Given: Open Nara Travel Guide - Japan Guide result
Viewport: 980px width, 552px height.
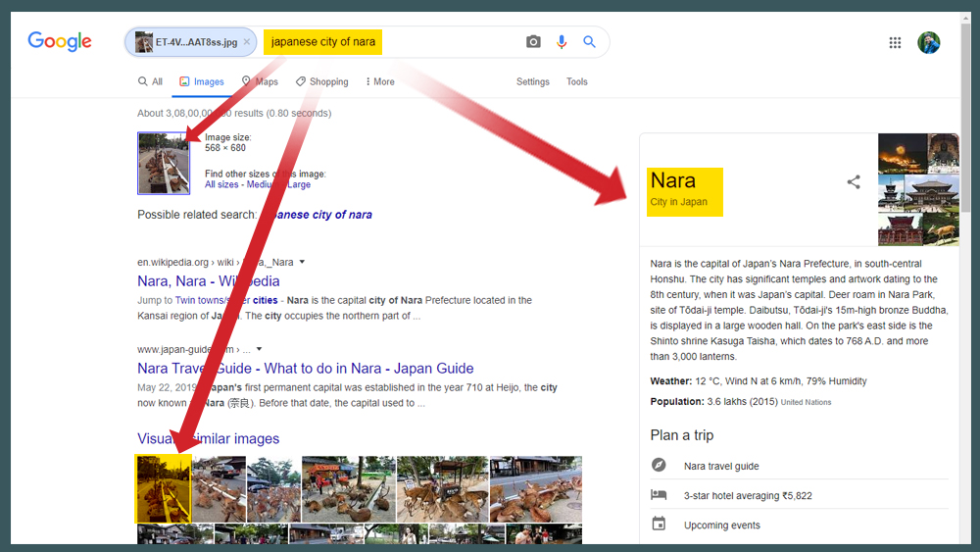Looking at the screenshot, I should (x=306, y=369).
